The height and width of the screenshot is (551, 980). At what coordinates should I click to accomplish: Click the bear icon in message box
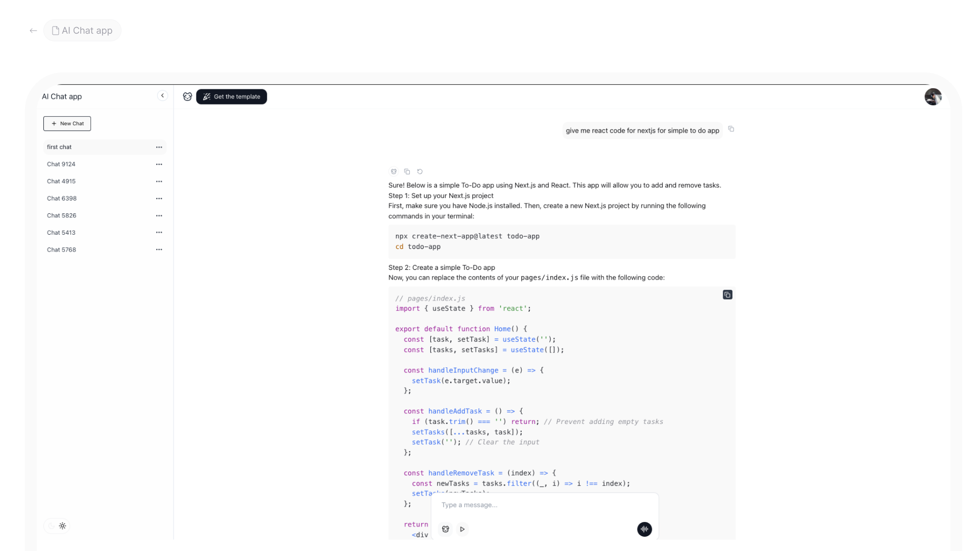[x=446, y=529]
